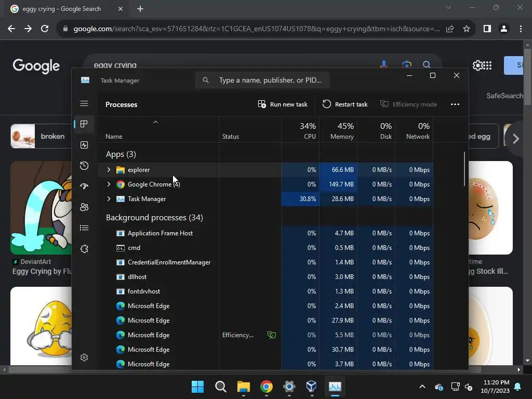Click next arrow on Google suggestion chips
The height and width of the screenshot is (399, 532).
click(516, 138)
